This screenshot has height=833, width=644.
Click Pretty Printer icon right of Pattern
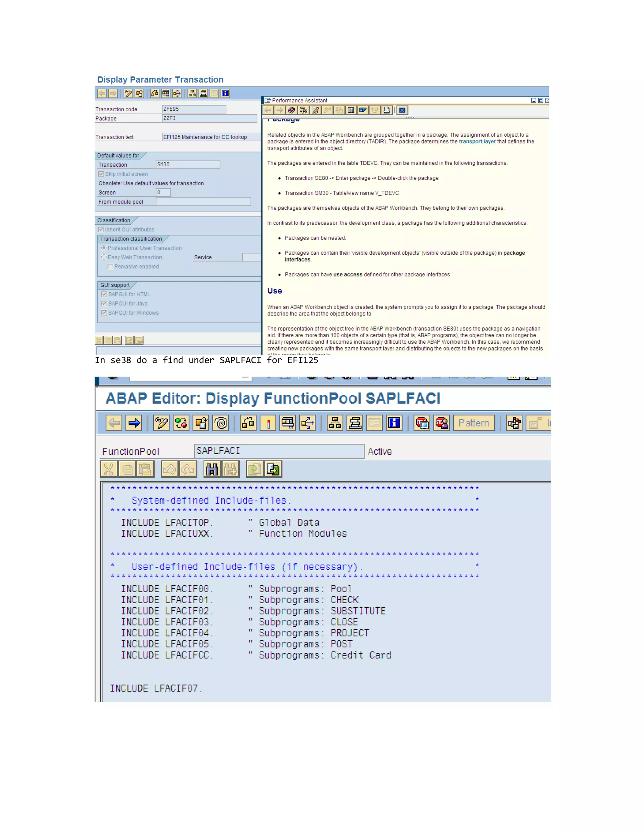pos(514,423)
